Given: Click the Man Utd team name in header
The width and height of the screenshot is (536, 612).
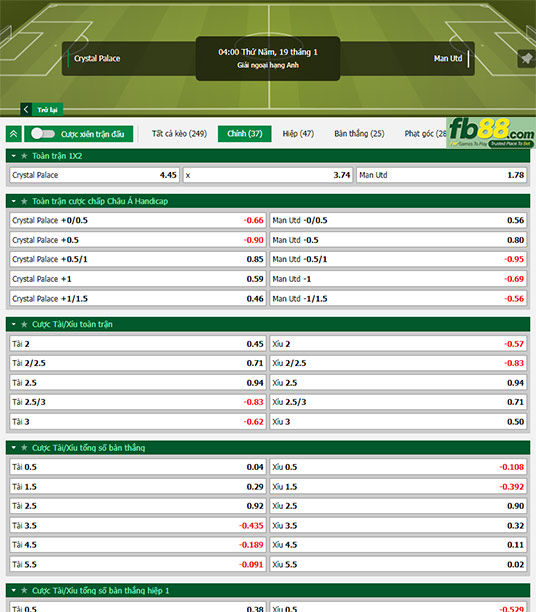Looking at the screenshot, I should pyautogui.click(x=448, y=59).
